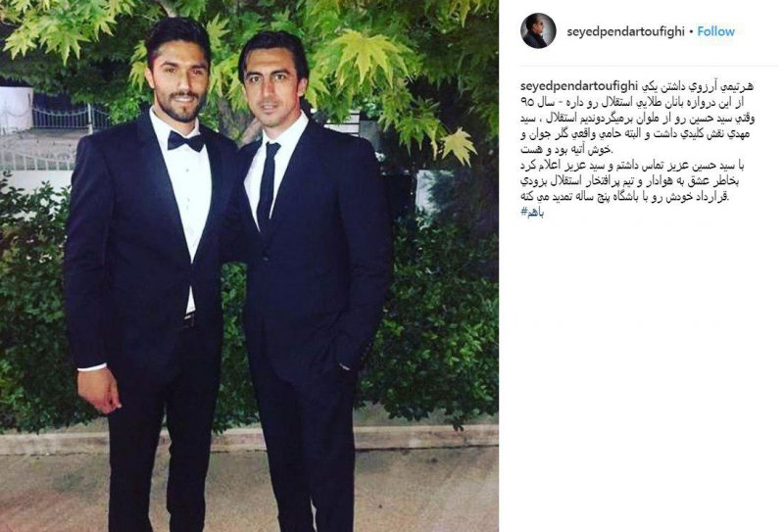Screen dimensions: 784x532
Task: Click the first line of the Persian caption
Action: (696, 86)
